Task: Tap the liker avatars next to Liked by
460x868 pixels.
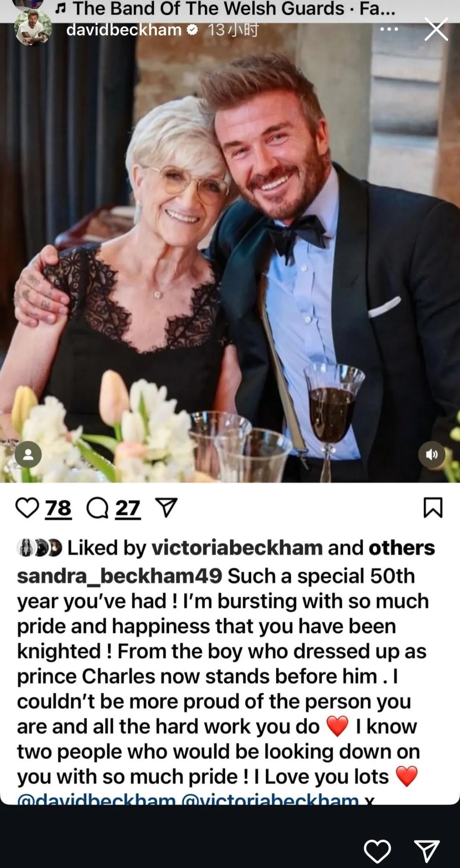Action: (39, 548)
